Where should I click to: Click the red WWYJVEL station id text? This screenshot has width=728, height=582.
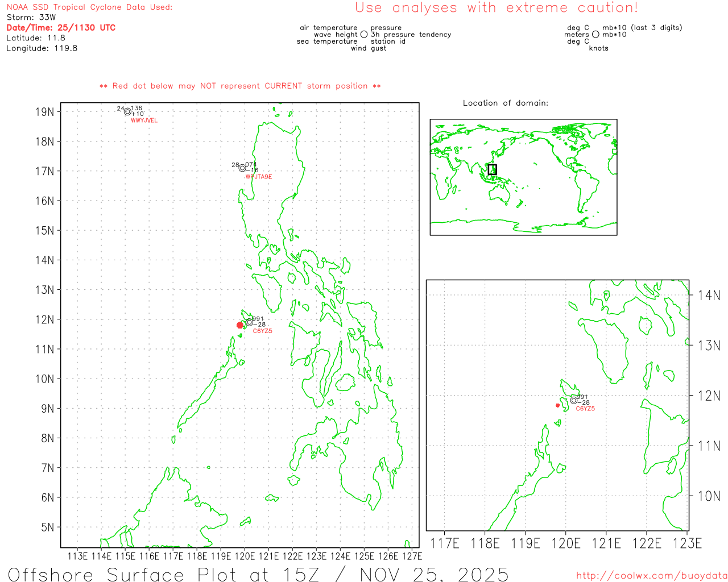pyautogui.click(x=144, y=120)
